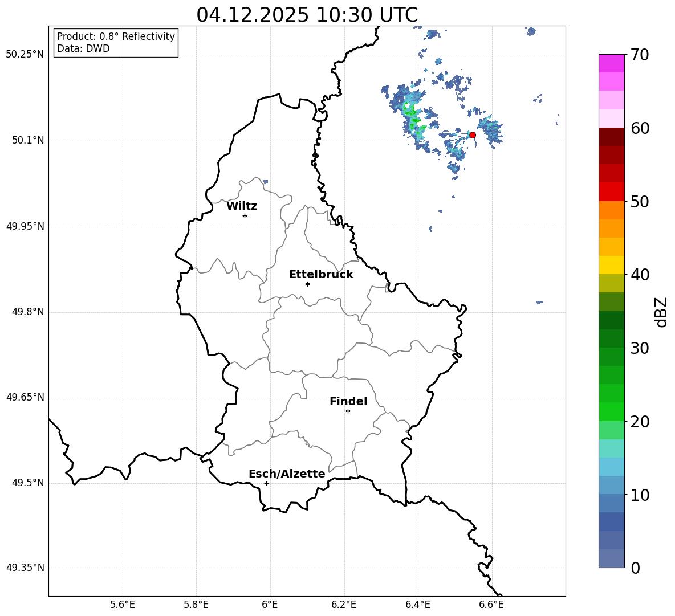Click the Wiltz station cross marker
The width and height of the screenshot is (675, 616).
point(245,215)
